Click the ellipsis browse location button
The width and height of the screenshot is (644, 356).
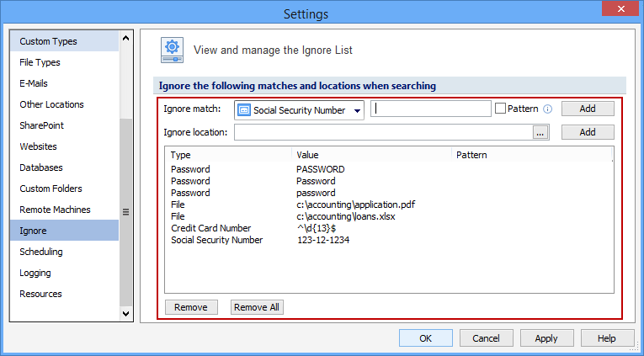540,132
